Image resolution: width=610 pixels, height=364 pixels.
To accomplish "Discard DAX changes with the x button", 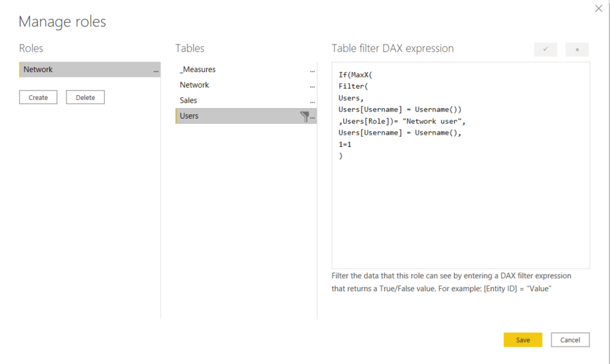I will [577, 50].
